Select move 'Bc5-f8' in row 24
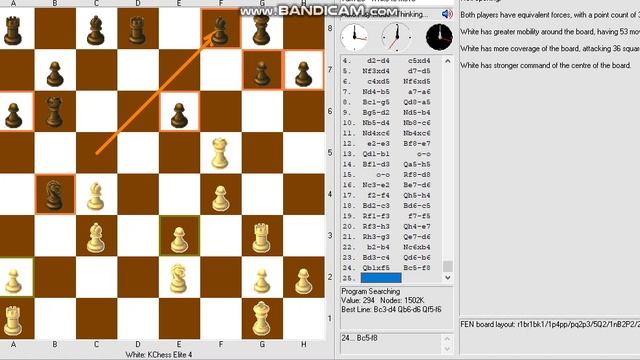 (417, 268)
